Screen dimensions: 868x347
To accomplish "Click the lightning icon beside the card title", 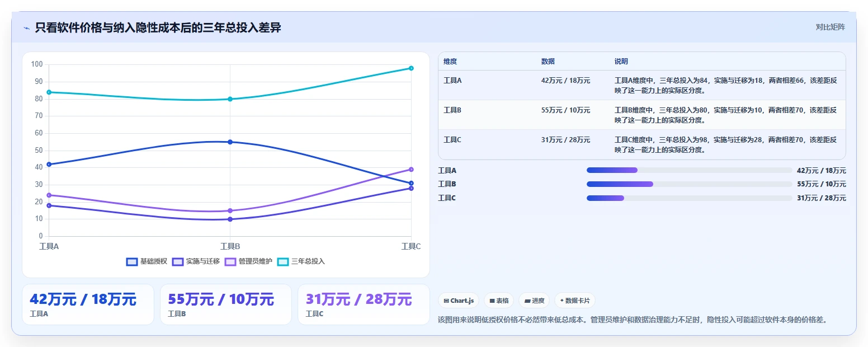I will (26, 28).
